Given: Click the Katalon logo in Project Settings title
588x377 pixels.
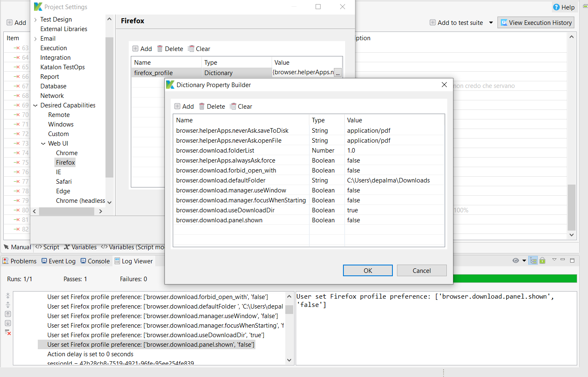Looking at the screenshot, I should click(x=38, y=7).
